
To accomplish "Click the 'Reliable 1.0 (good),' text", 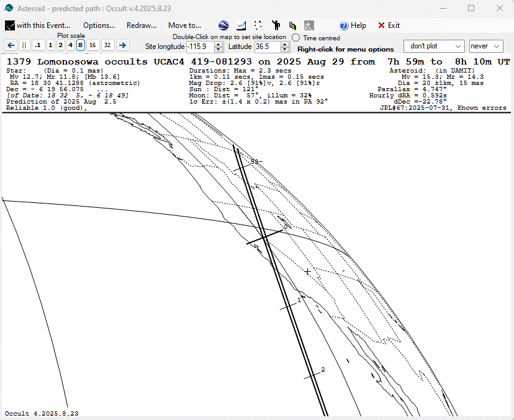I will pos(47,108).
